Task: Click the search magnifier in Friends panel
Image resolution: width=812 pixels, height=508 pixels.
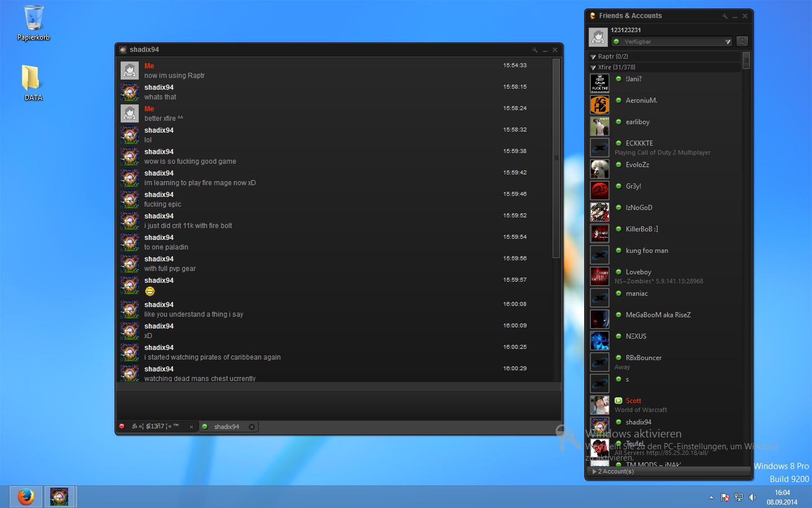Action: click(x=743, y=41)
